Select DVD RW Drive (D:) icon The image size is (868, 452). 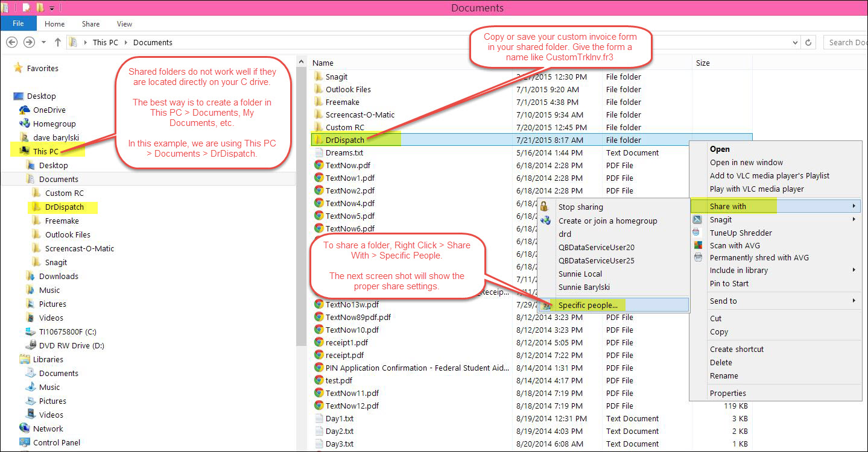click(31, 345)
